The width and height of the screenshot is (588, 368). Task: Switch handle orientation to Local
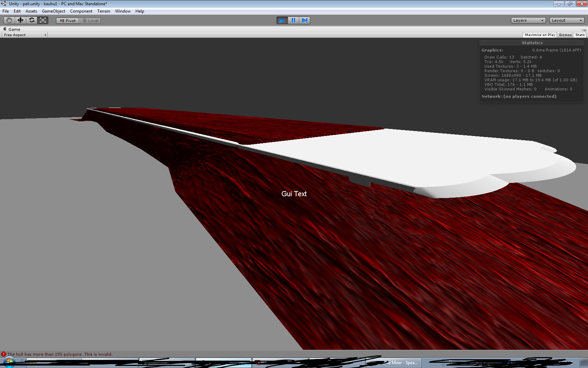[90, 20]
